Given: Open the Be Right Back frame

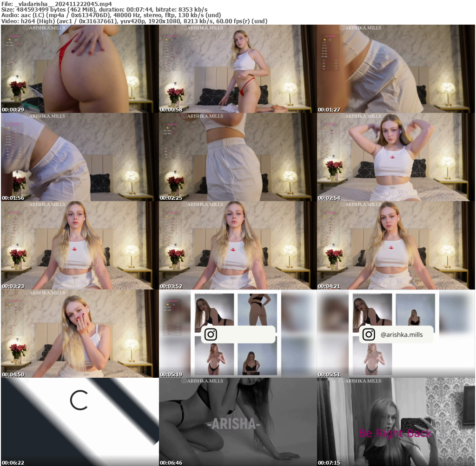Looking at the screenshot, I should pyautogui.click(x=394, y=433).
